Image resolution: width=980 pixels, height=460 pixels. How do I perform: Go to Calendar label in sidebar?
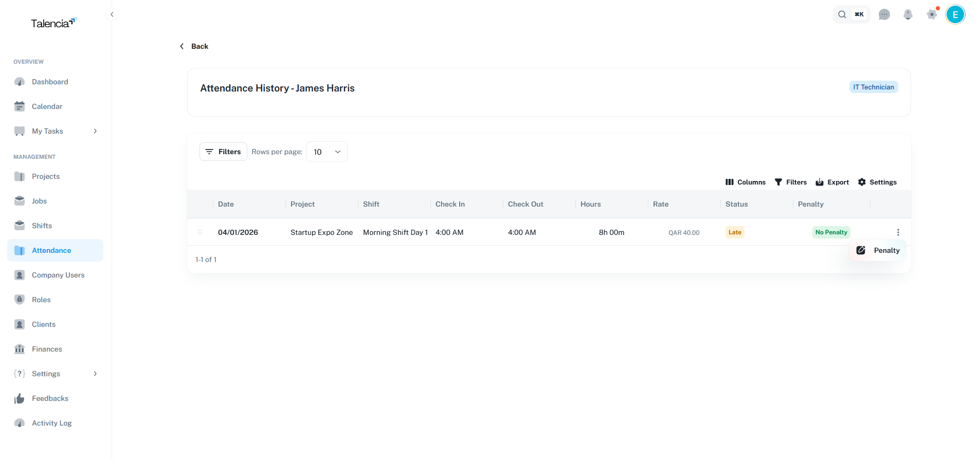point(47,106)
